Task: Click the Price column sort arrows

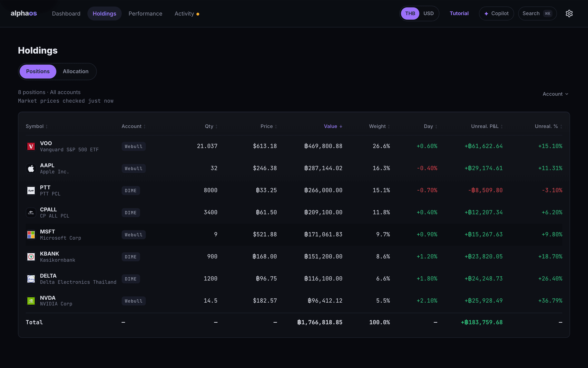Action: coord(276,126)
